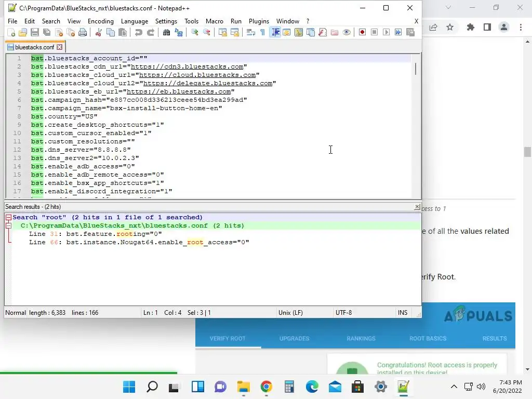
Task: Toggle the monitoring eye icon
Action: 347,32
